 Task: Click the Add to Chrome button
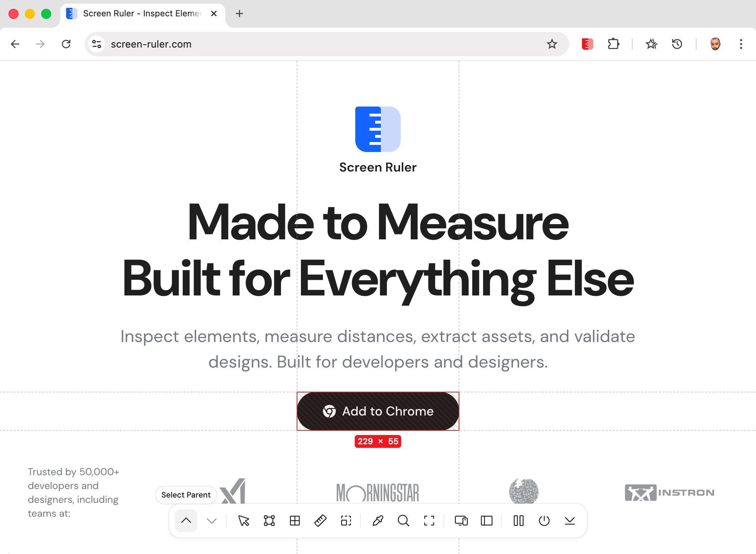point(378,411)
